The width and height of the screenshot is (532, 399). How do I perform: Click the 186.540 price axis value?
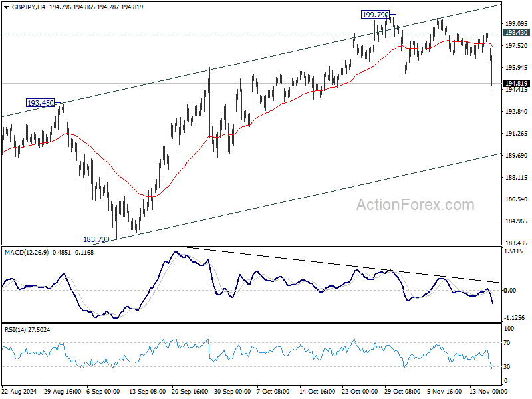click(517, 199)
